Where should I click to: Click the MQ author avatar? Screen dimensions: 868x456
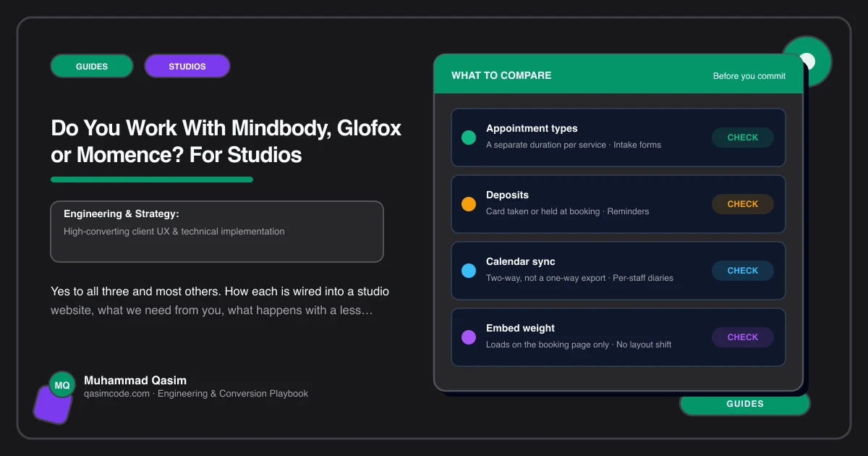(62, 386)
